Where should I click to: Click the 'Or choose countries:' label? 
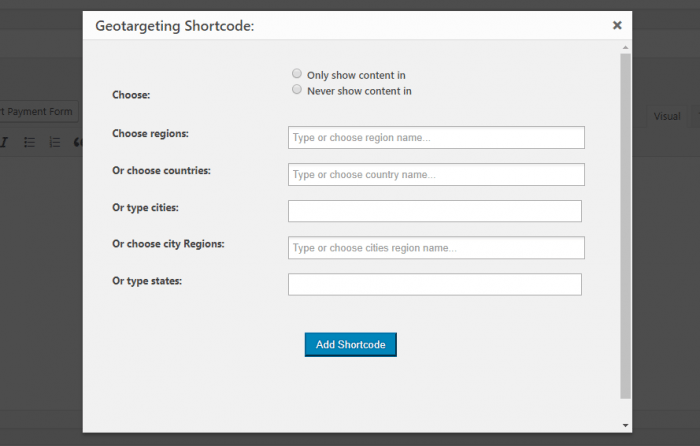pos(161,171)
